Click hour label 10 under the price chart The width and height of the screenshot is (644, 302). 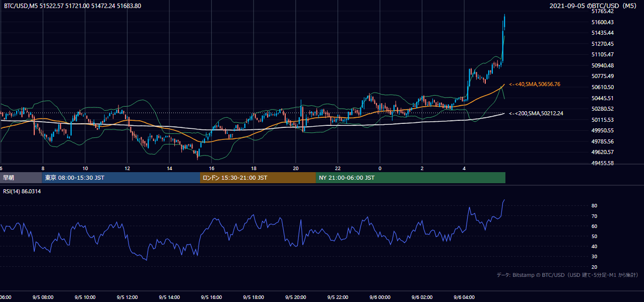coord(85,168)
